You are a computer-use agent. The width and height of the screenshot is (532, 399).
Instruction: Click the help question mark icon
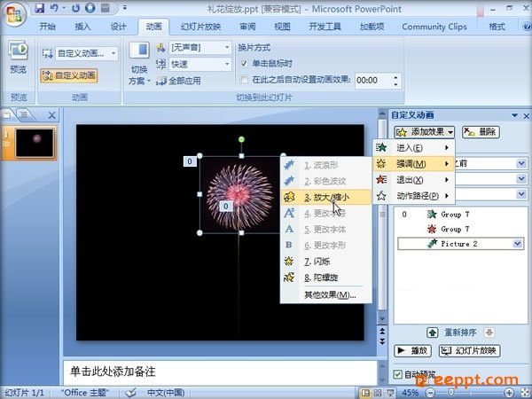tap(527, 26)
